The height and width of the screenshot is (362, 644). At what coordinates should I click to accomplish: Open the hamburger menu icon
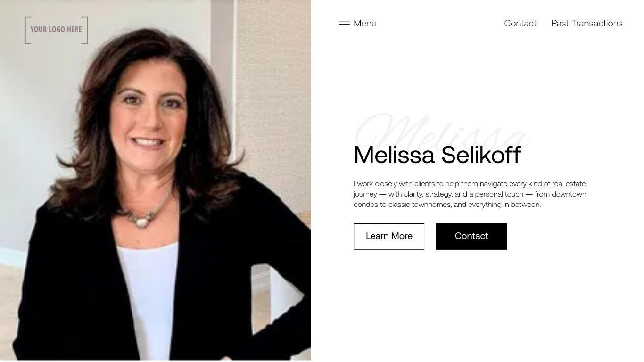344,23
